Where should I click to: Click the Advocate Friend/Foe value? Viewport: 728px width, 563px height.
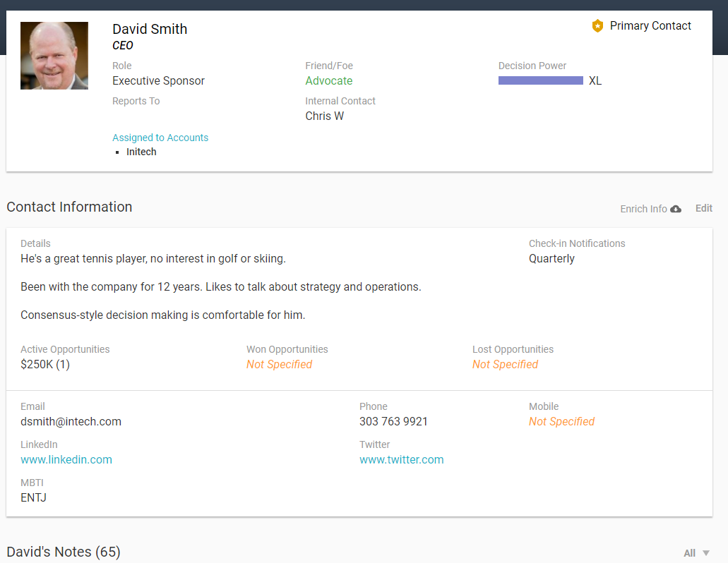pos(328,80)
